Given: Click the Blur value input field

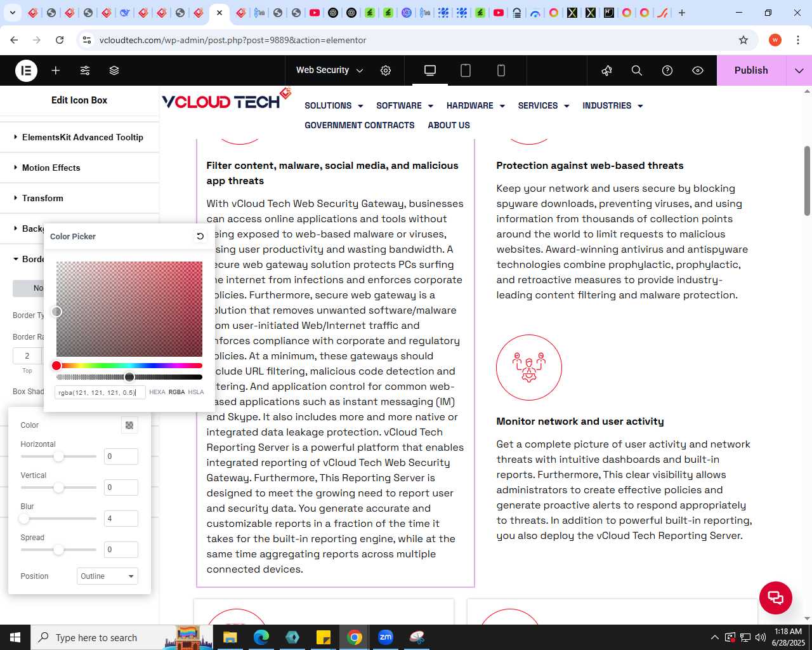Looking at the screenshot, I should point(121,519).
